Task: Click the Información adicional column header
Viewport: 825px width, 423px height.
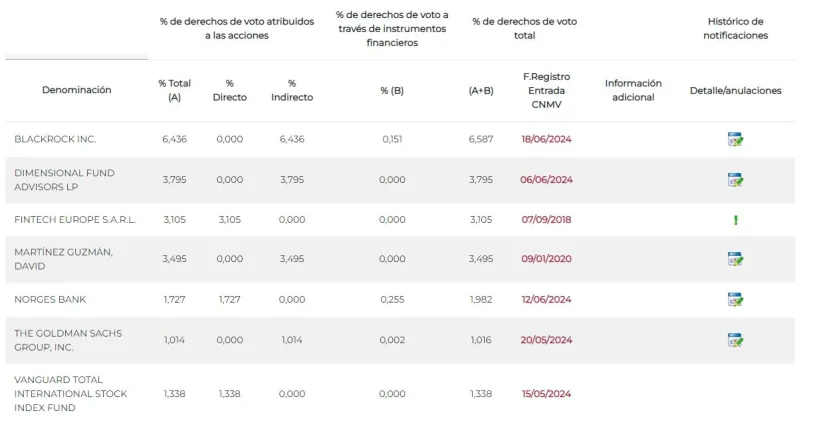Action: coord(633,90)
